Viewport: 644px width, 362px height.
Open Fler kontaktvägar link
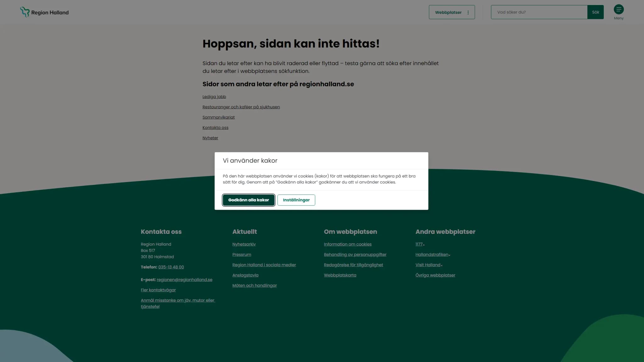158,290
